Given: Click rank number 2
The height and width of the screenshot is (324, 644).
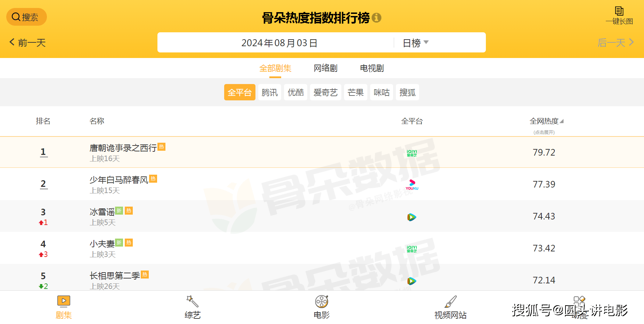Looking at the screenshot, I should tap(43, 184).
